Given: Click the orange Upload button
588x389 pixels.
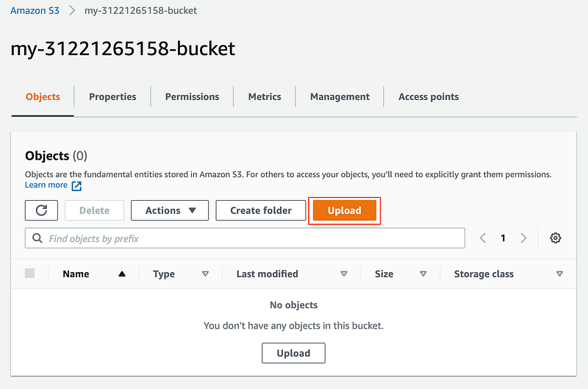Looking at the screenshot, I should click(x=344, y=210).
